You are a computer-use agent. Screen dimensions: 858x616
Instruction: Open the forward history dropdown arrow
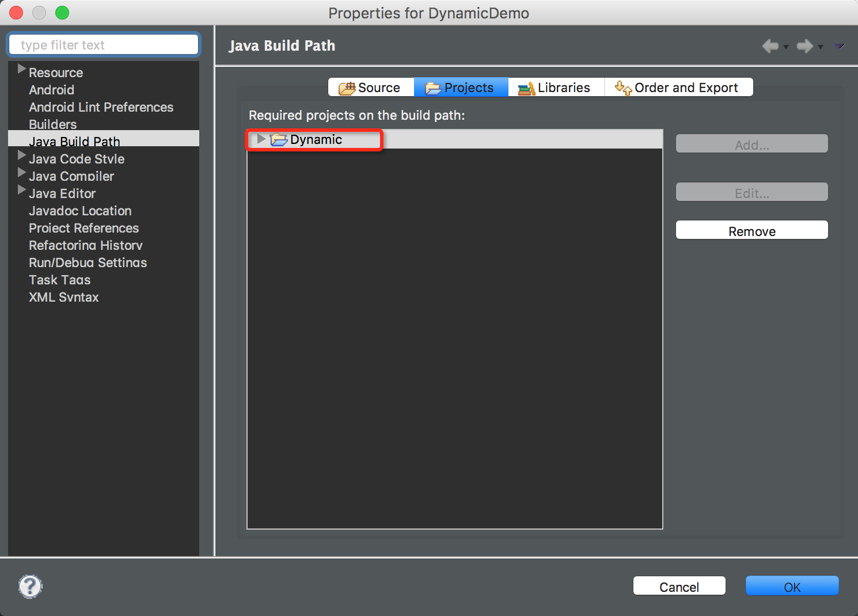click(x=821, y=47)
